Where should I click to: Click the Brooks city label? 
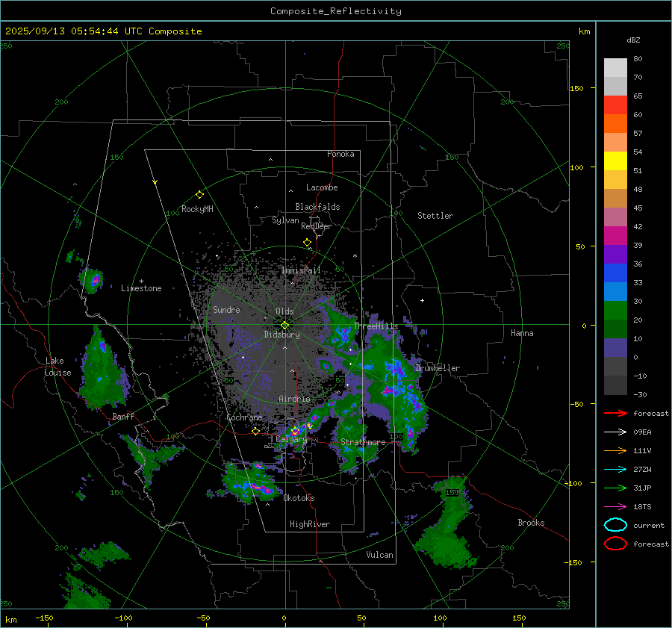coord(531,523)
